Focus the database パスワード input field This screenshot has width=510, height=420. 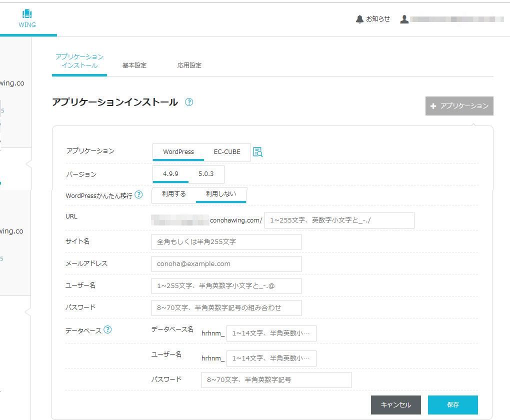coord(276,380)
